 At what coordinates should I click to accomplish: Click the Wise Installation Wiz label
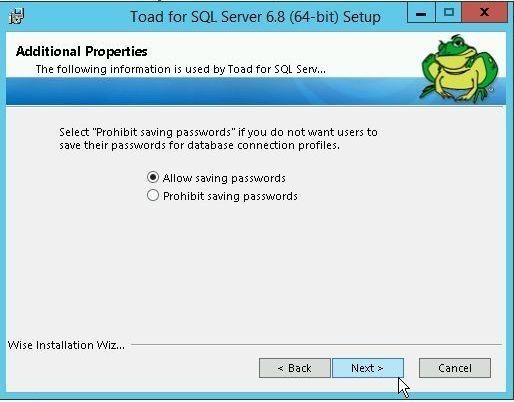pyautogui.click(x=66, y=345)
